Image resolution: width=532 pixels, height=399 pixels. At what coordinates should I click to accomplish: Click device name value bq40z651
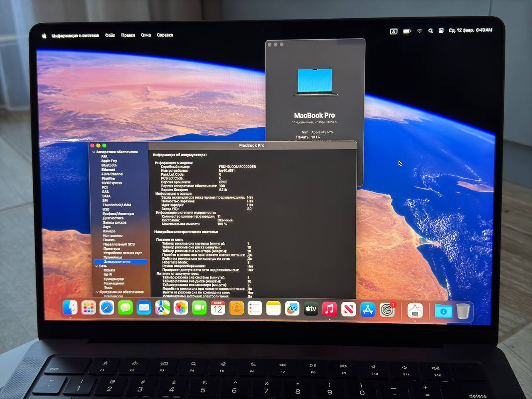pos(227,170)
